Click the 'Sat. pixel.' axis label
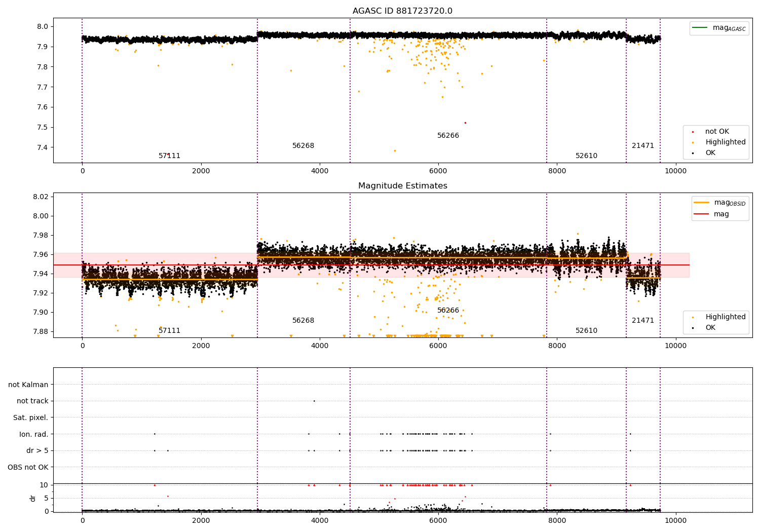 click(x=31, y=418)
